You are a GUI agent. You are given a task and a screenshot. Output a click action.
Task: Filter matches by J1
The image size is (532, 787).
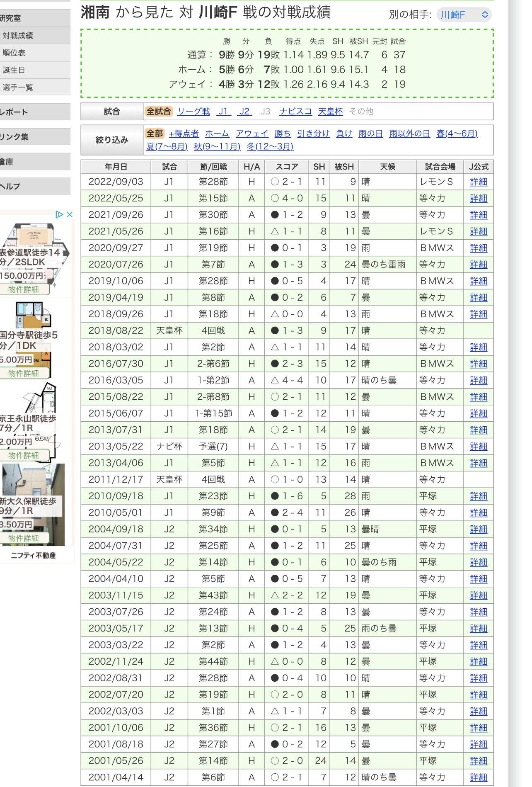pos(223,112)
